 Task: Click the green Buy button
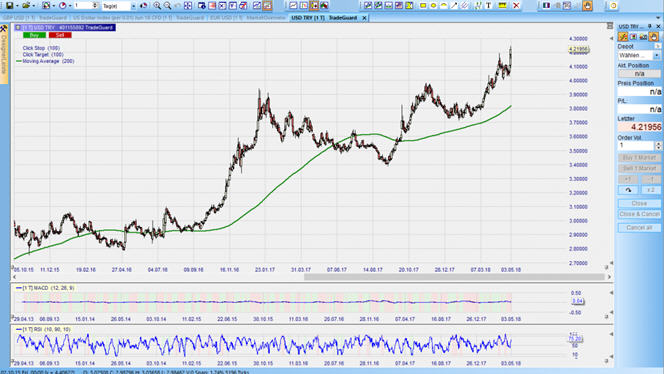tap(34, 35)
